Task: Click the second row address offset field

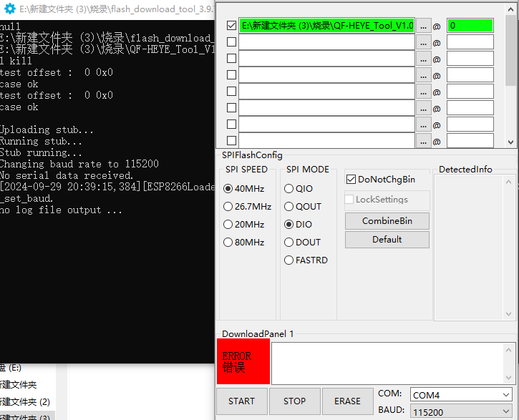Action: tap(470, 42)
